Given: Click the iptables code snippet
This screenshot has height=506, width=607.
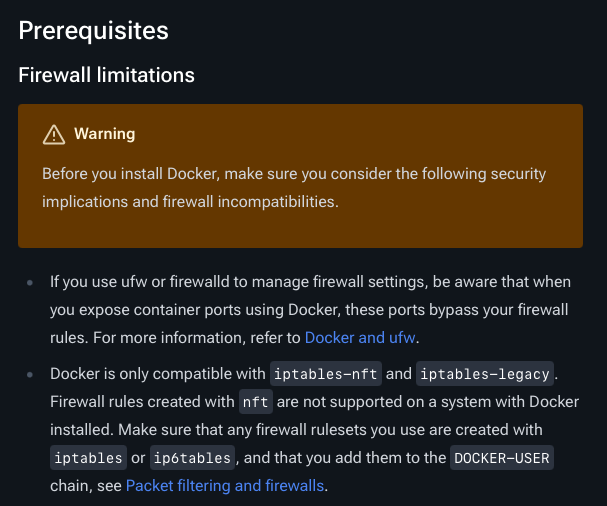Looking at the screenshot, I should 88,458.
